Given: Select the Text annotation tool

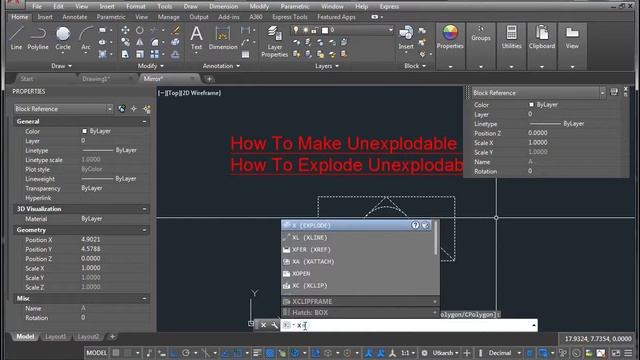Looking at the screenshot, I should (196, 38).
